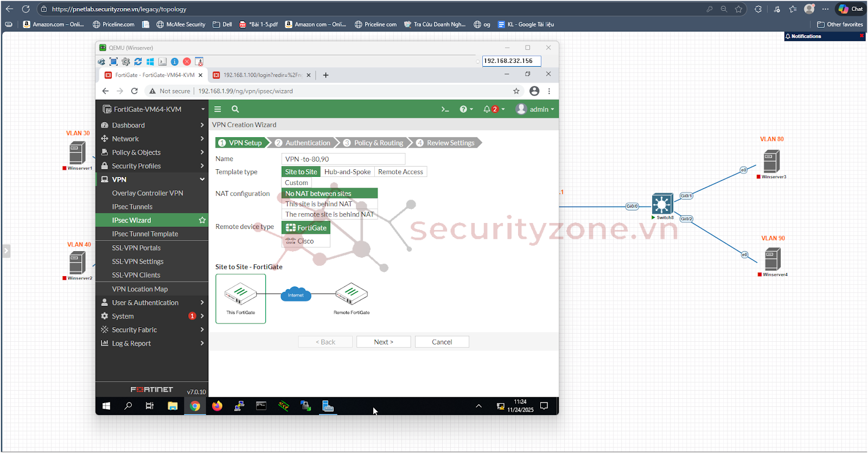Choose Hub-and-Spoke template type
This screenshot has width=868, height=453.
pyautogui.click(x=347, y=172)
